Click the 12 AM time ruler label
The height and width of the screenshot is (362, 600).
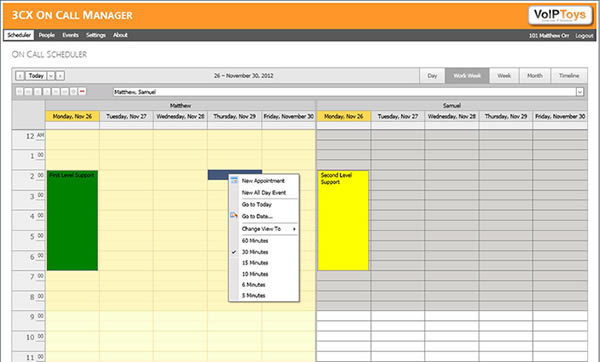click(34, 136)
